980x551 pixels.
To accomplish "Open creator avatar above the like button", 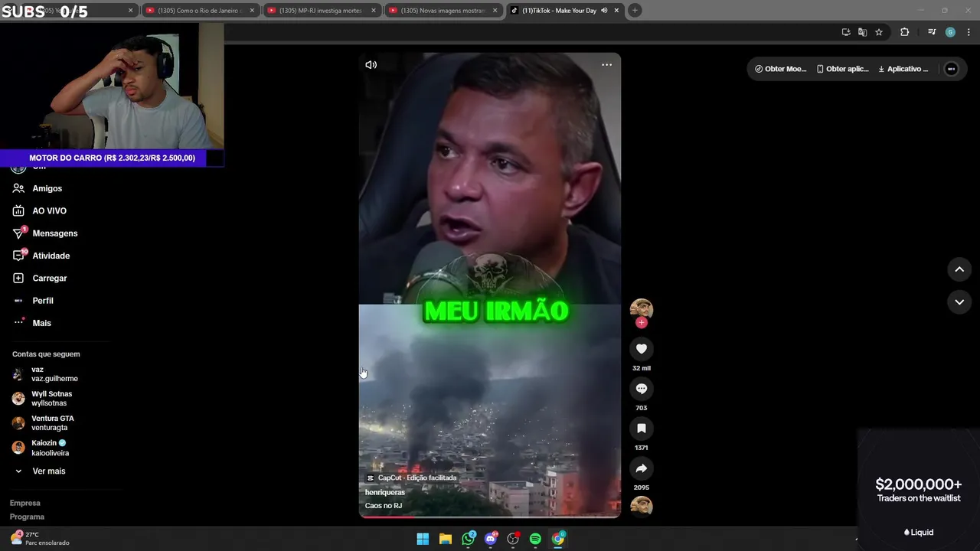I will (x=642, y=309).
